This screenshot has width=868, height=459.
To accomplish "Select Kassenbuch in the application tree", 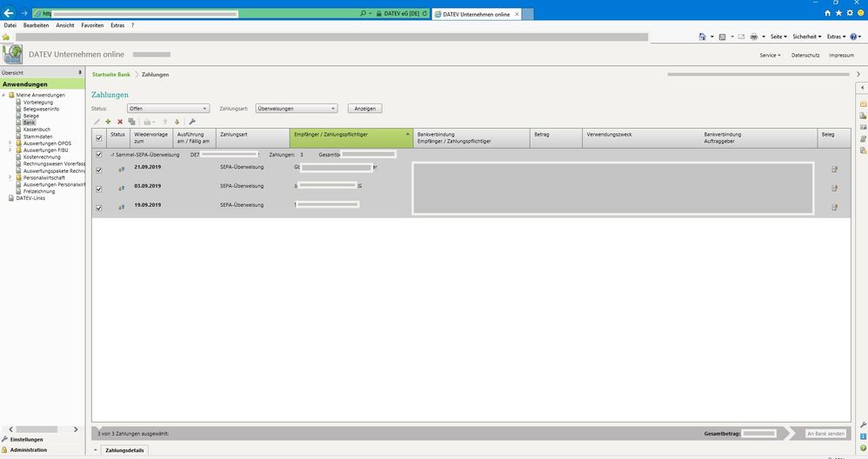I will click(37, 130).
